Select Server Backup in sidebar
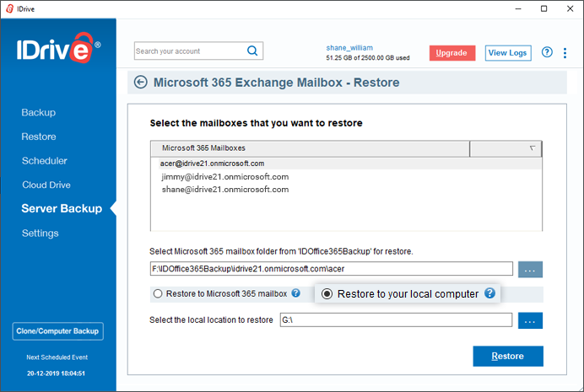 pyautogui.click(x=62, y=208)
